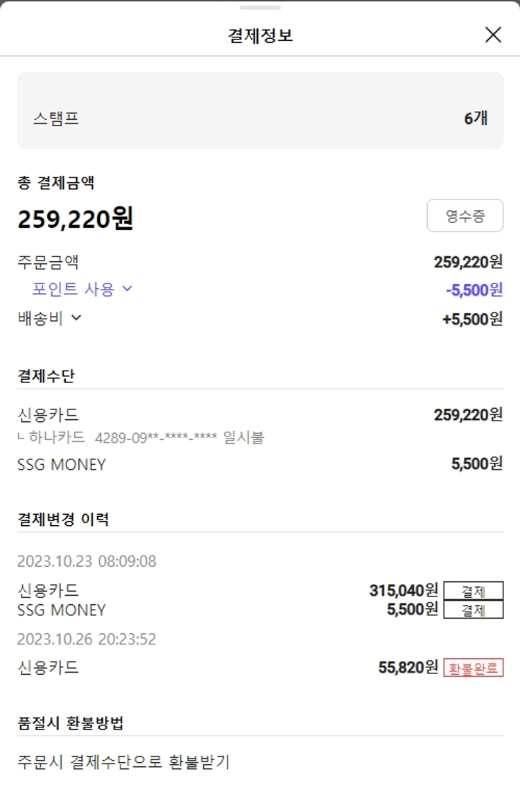Click the drag handle at top of sheet

click(260, 8)
